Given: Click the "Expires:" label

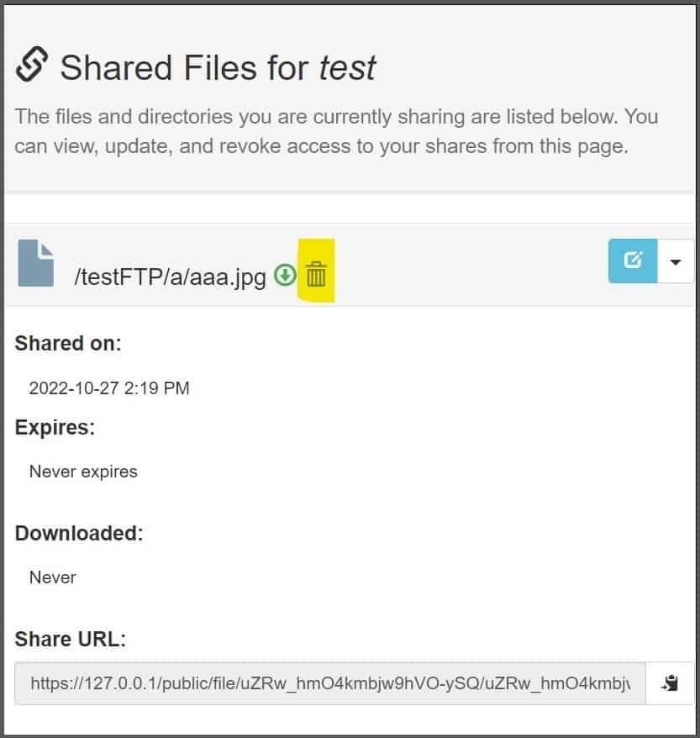Looking at the screenshot, I should pos(55,427).
